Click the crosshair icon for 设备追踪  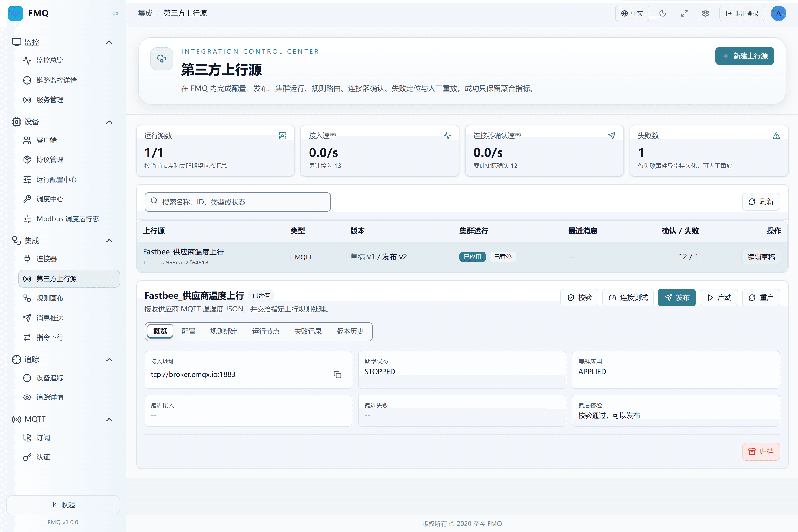pyautogui.click(x=27, y=378)
